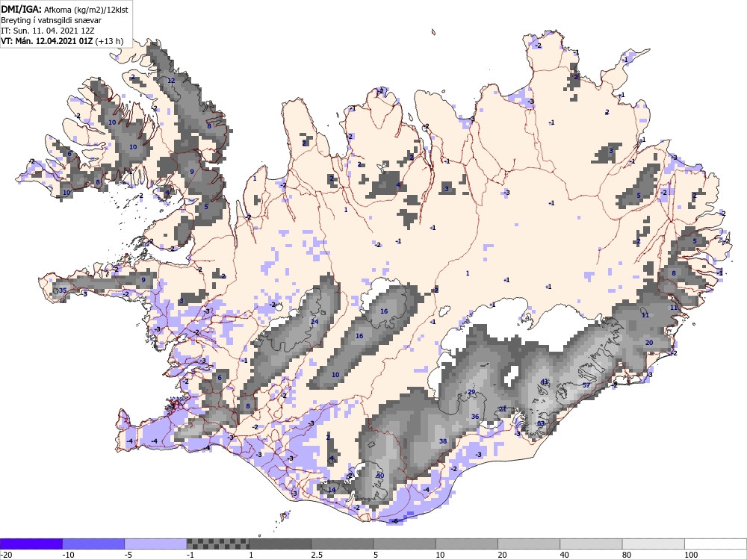The image size is (747, 560).
Task: Click the '36' map value
Action: click(475, 416)
